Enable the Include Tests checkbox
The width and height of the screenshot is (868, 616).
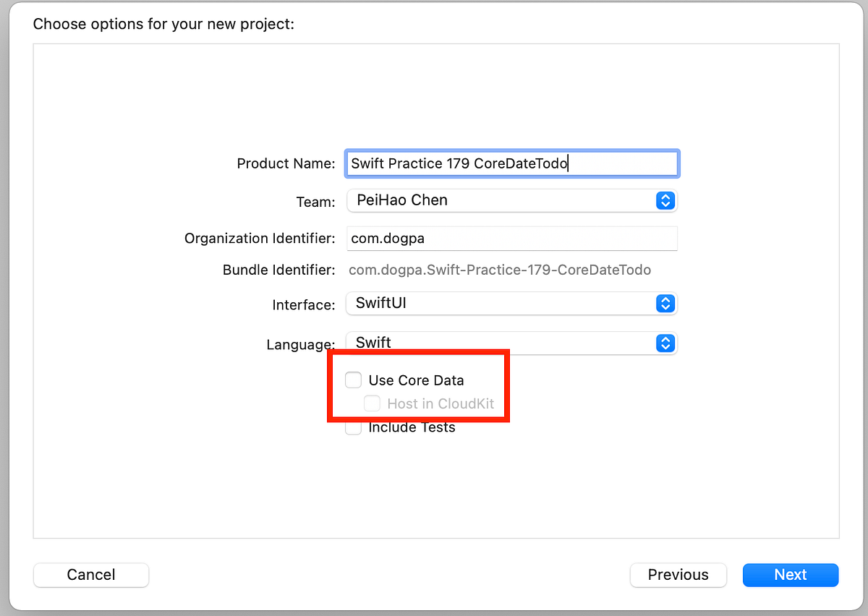pyautogui.click(x=353, y=427)
